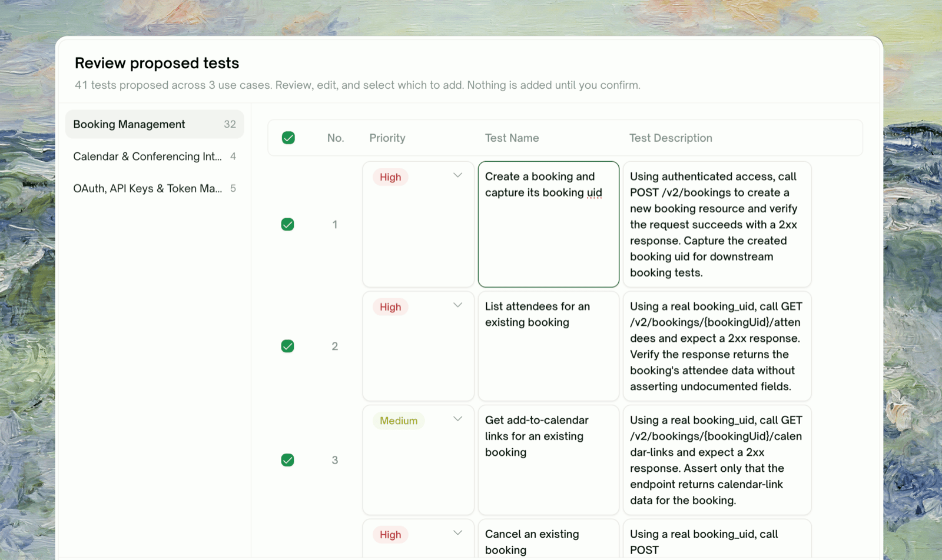Click row number 3 in the table
This screenshot has height=560, width=942.
(335, 460)
